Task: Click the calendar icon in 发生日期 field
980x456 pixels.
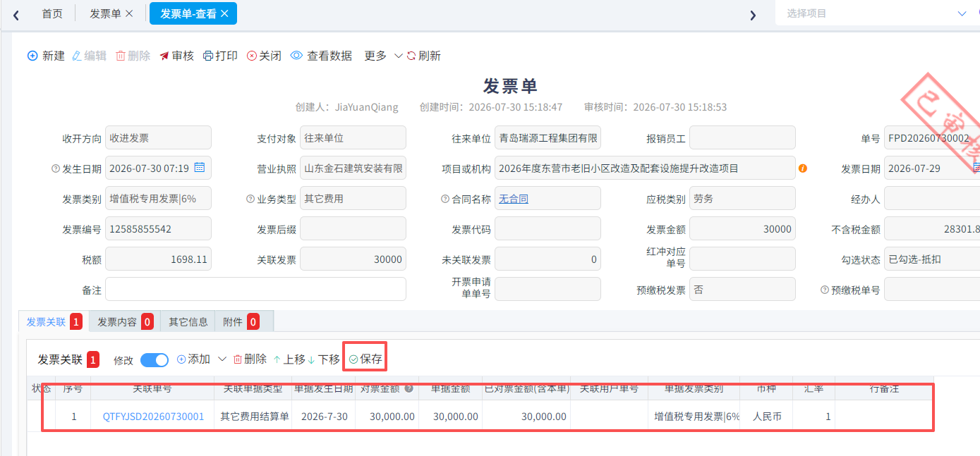Action: point(200,168)
